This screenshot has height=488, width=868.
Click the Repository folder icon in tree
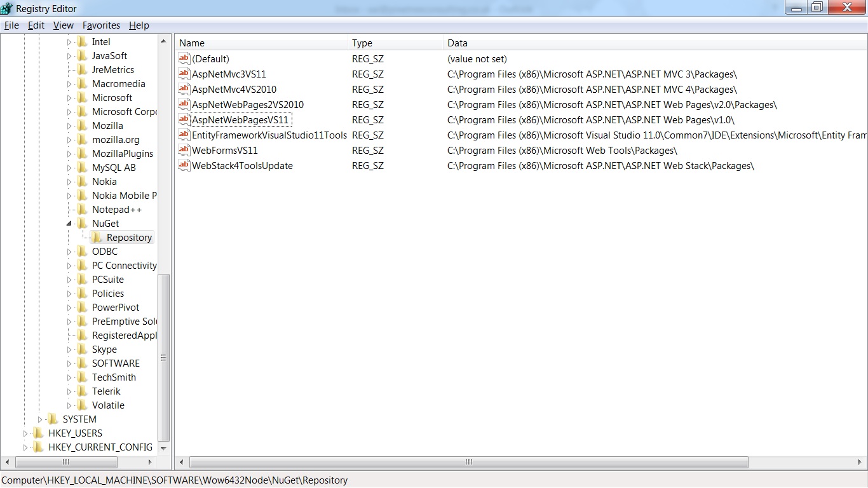coord(97,237)
